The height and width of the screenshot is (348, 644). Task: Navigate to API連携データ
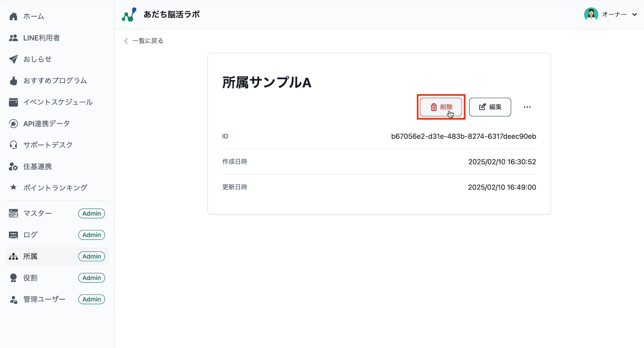[57, 124]
